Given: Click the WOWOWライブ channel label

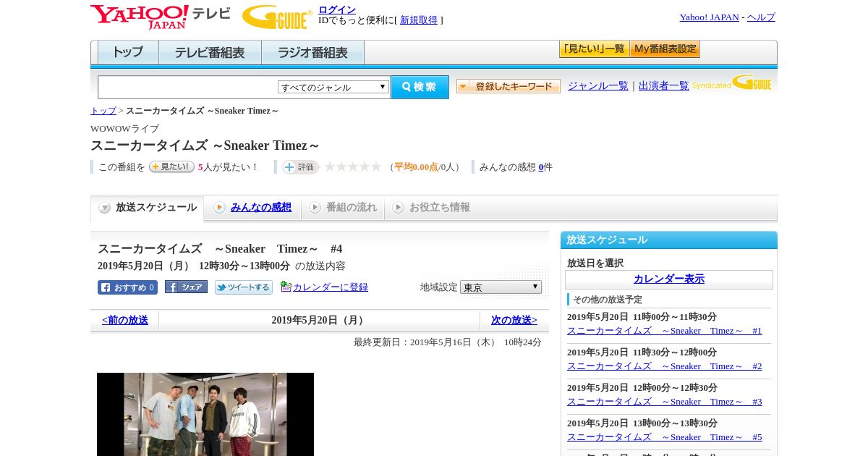Looking at the screenshot, I should click(124, 129).
